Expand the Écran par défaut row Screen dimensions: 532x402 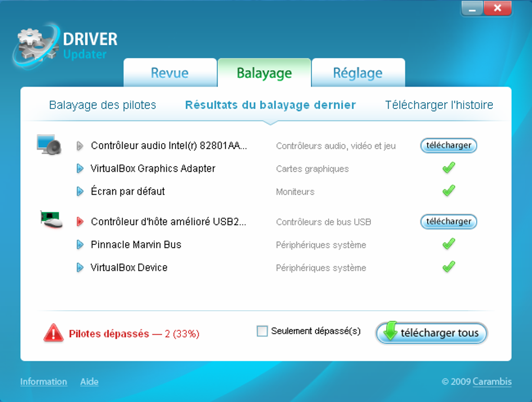80,192
